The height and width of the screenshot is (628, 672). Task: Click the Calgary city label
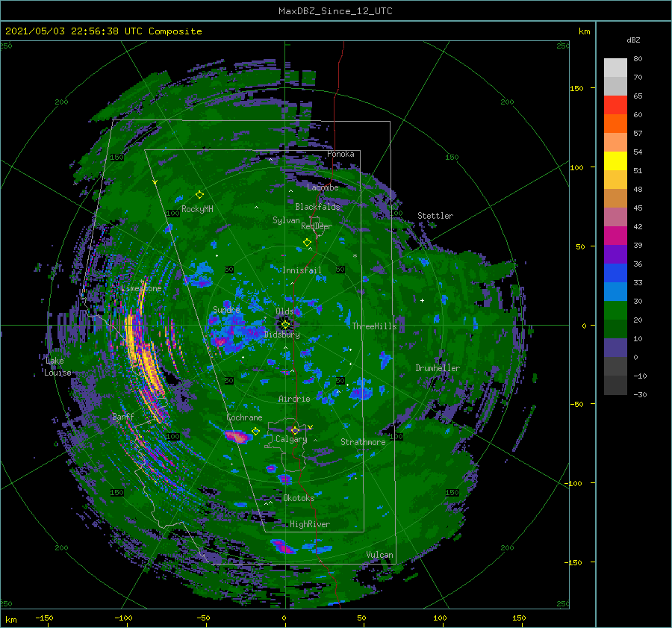tap(291, 439)
